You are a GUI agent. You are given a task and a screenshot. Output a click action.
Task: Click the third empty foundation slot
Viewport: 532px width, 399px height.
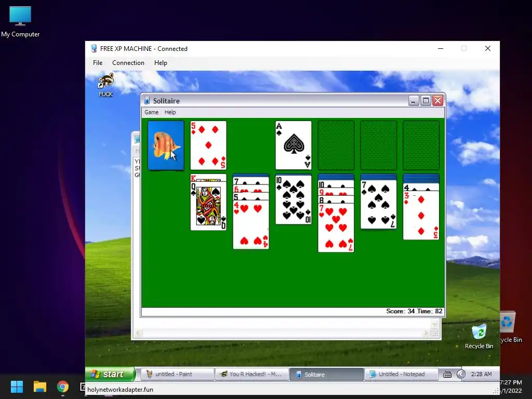(x=378, y=145)
